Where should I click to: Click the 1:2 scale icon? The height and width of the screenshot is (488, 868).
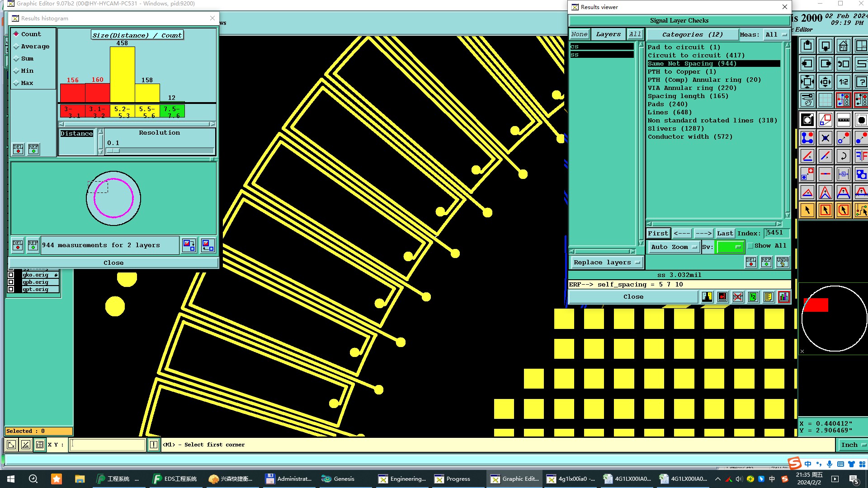[844, 82]
